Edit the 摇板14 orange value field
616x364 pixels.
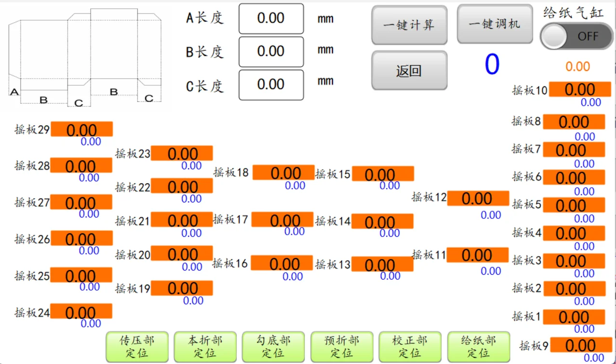tap(382, 221)
